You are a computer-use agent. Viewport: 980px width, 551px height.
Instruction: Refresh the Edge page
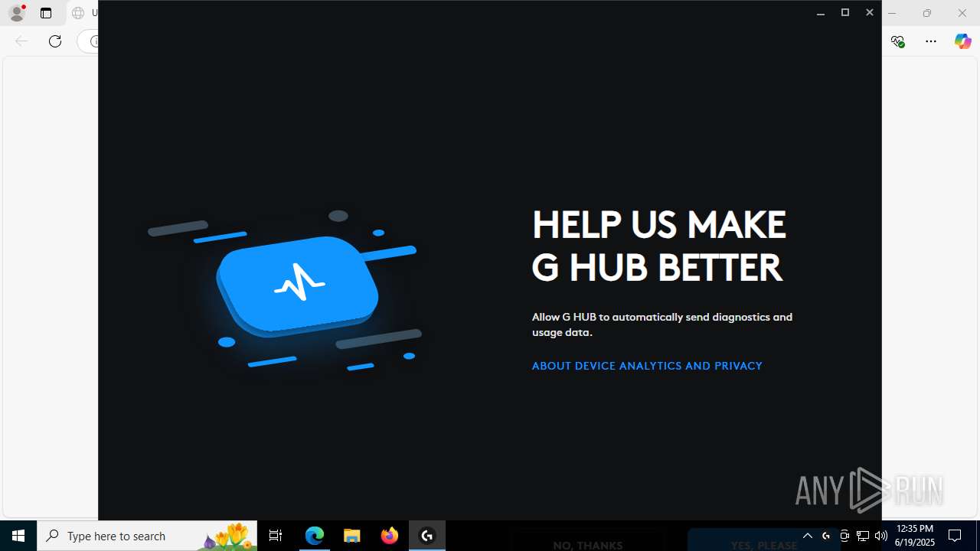click(55, 41)
